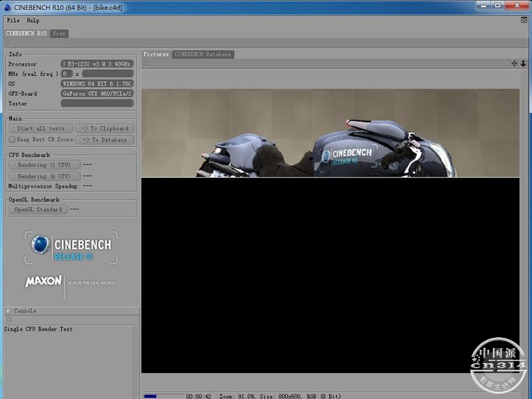Run the Rendering (x CPU) benchmark
Image resolution: width=532 pixels, height=399 pixels.
(44, 176)
